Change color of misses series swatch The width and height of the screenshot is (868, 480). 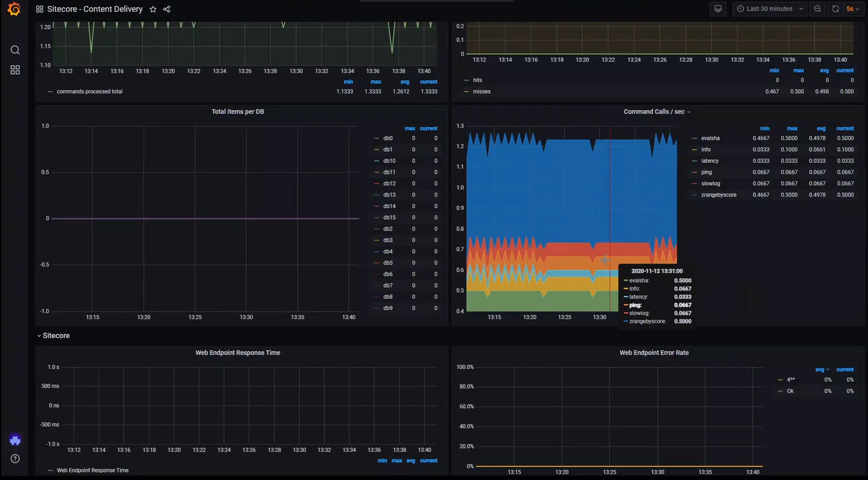[x=466, y=92]
